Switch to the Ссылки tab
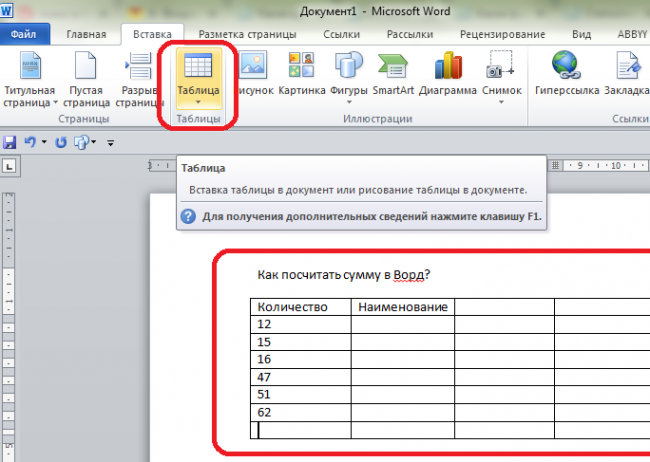This screenshot has width=650, height=462. pos(342,34)
